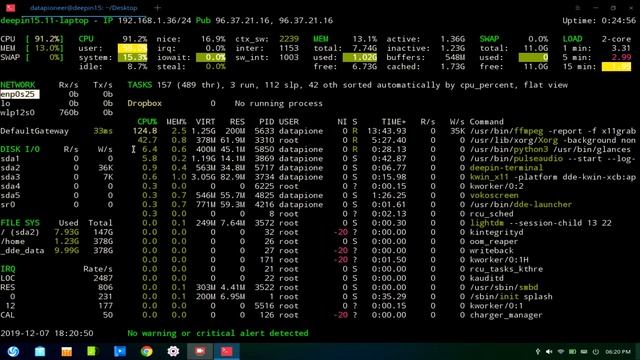The image size is (640, 360).
Task: Click the smbd process command
Action: pyautogui.click(x=504, y=287)
